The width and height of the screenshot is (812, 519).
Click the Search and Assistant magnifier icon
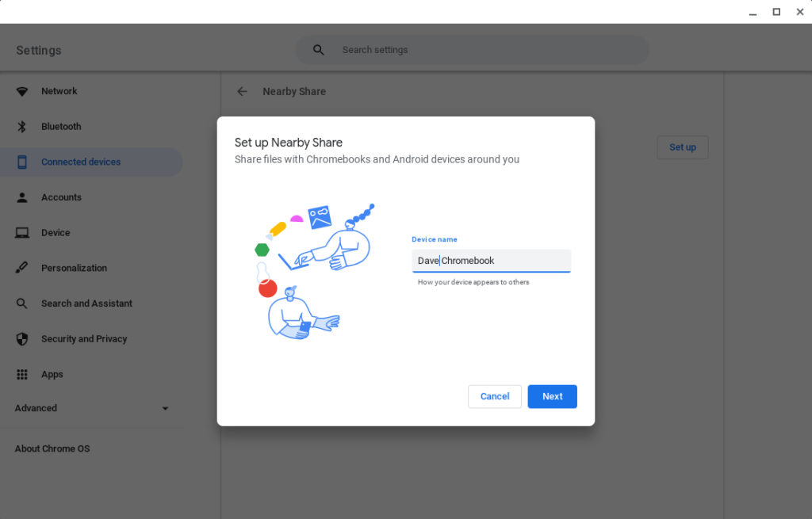[21, 303]
